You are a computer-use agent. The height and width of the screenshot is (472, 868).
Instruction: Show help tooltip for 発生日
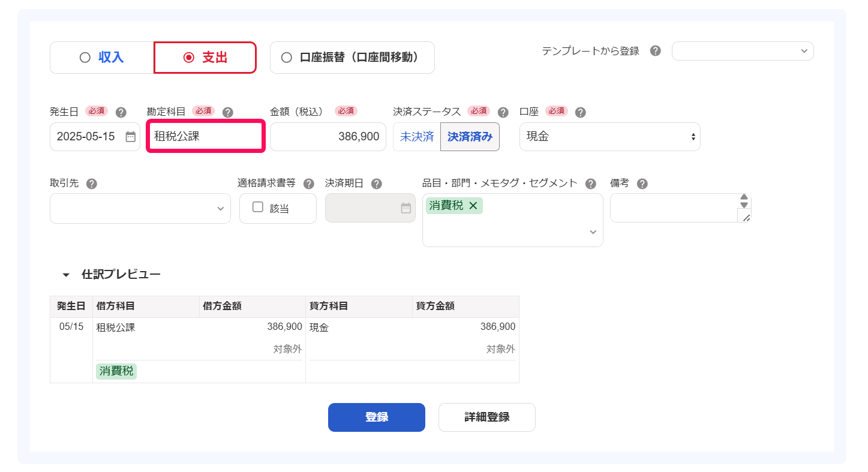(121, 112)
